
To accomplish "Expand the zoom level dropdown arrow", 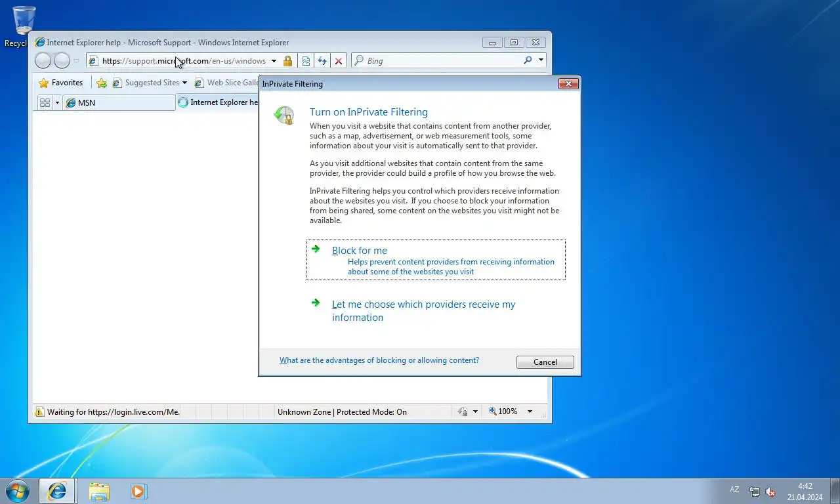I will tap(530, 411).
